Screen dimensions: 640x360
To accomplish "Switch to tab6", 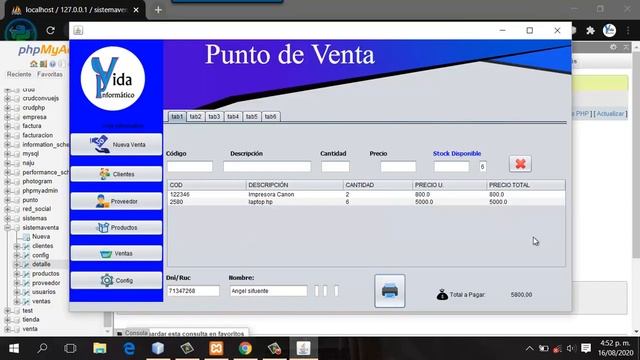I will click(x=271, y=117).
